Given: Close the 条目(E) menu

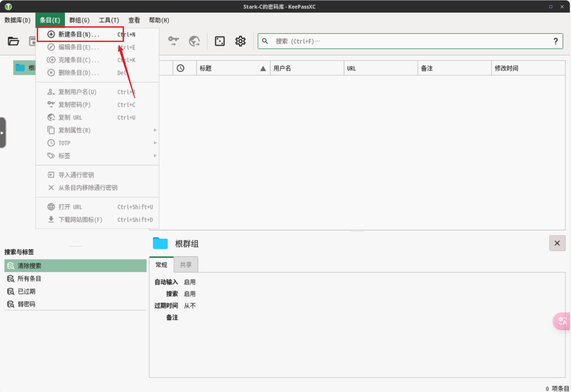Looking at the screenshot, I should tap(50, 20).
